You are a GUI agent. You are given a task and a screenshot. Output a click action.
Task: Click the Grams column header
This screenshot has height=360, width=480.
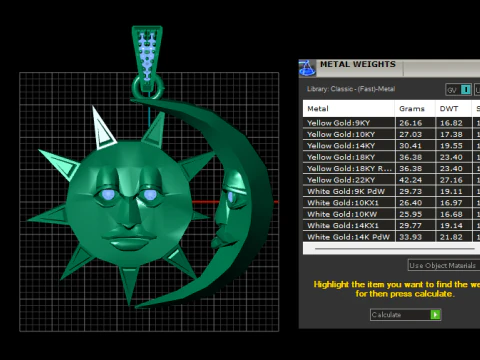point(415,109)
